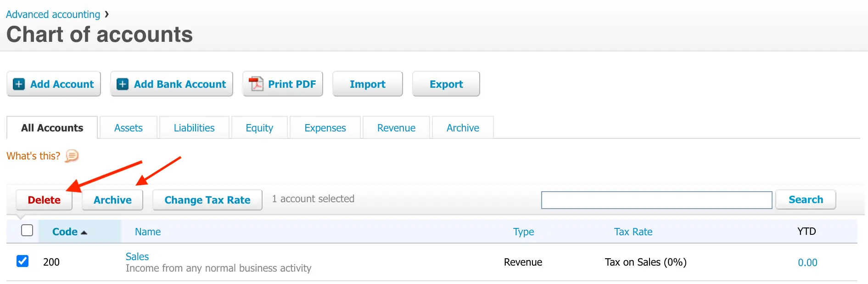Sort by the Type column header
The image size is (868, 284).
coord(523,232)
